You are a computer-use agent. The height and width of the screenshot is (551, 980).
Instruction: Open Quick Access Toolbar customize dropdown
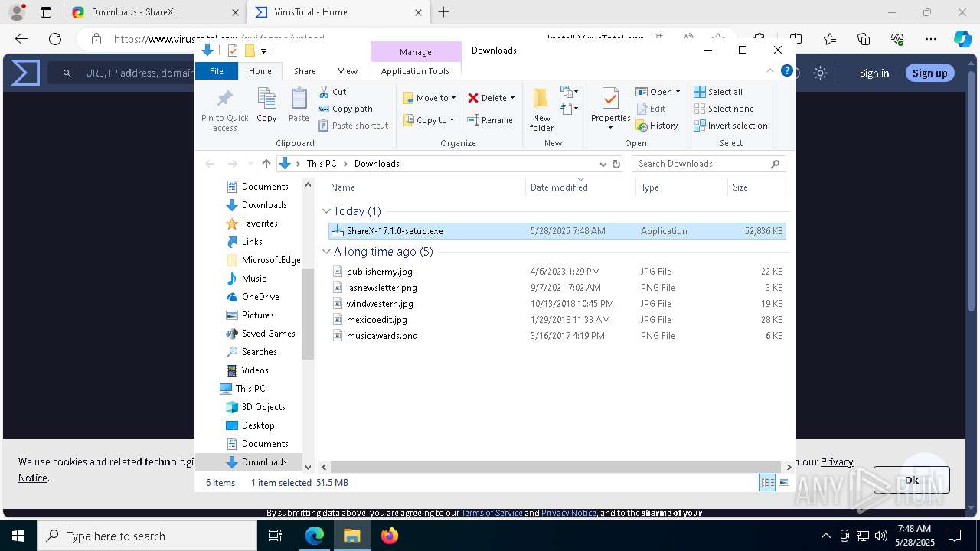coord(264,51)
